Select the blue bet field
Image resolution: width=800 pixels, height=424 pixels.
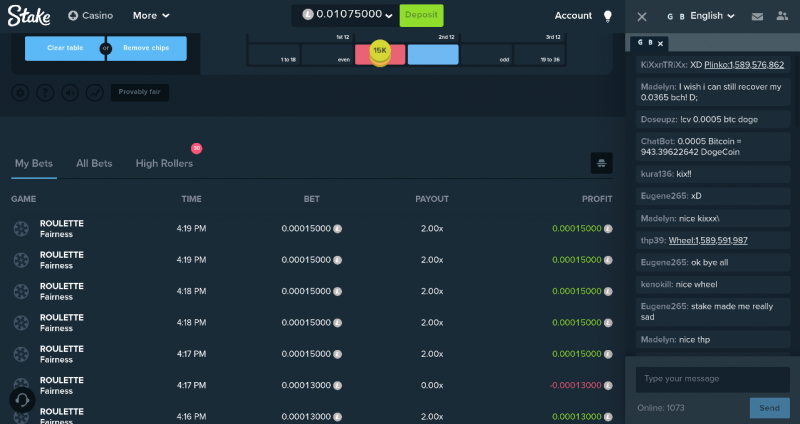433,54
